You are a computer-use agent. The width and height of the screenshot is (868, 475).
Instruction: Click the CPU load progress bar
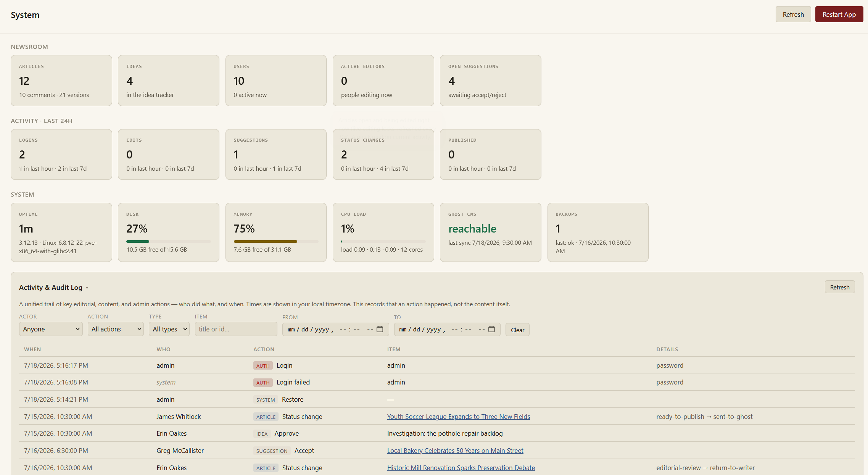(383, 241)
